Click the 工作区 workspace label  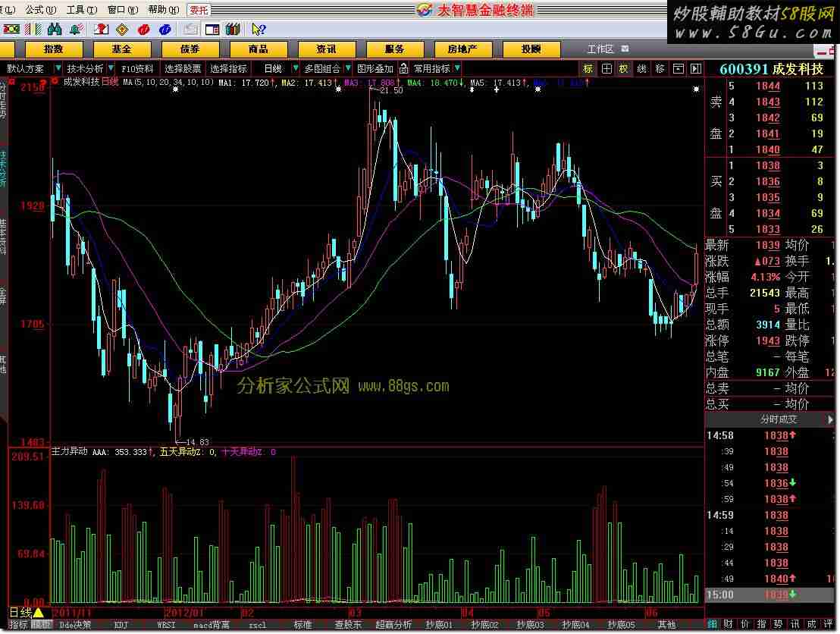(x=600, y=49)
